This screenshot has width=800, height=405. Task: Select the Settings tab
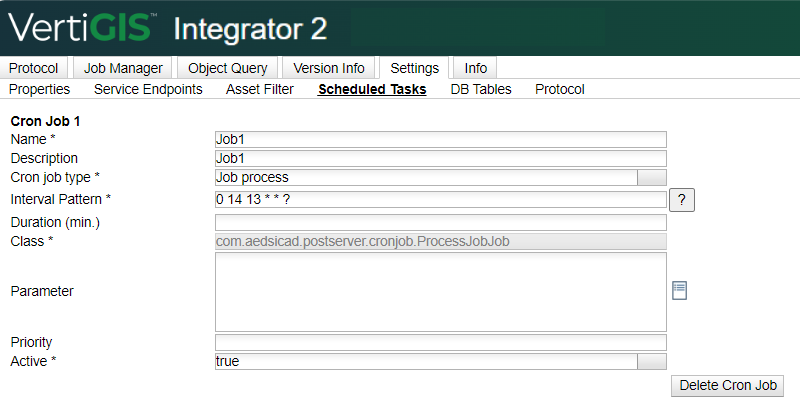pyautogui.click(x=414, y=68)
